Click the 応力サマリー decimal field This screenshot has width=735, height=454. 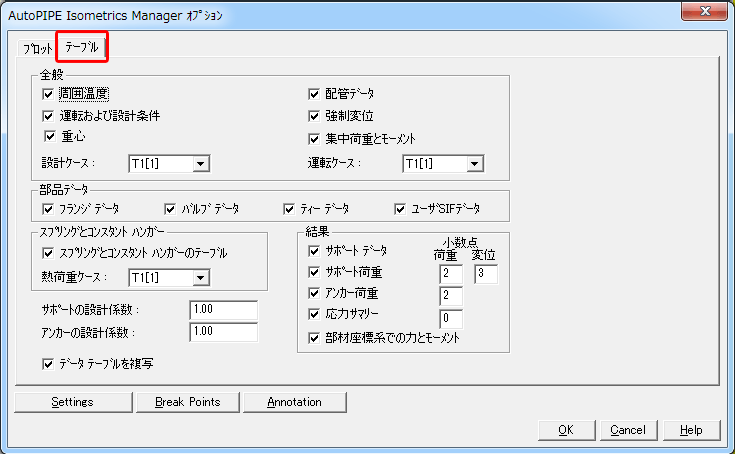(451, 318)
